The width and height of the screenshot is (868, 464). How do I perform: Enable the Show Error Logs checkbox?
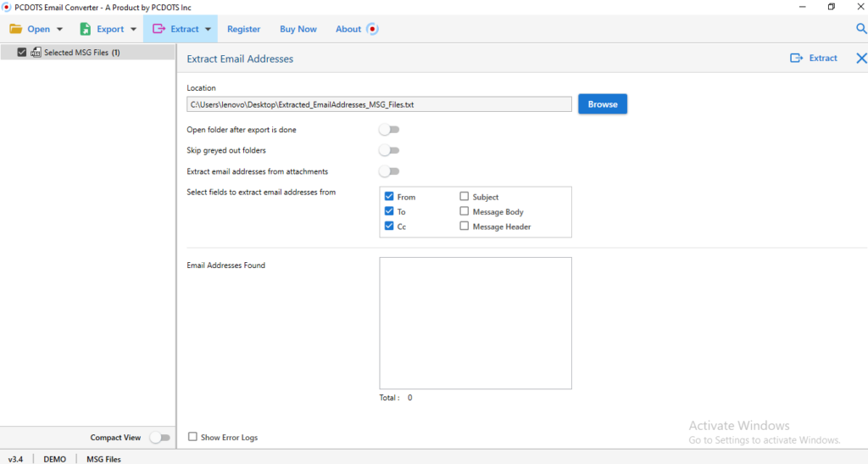pos(192,437)
